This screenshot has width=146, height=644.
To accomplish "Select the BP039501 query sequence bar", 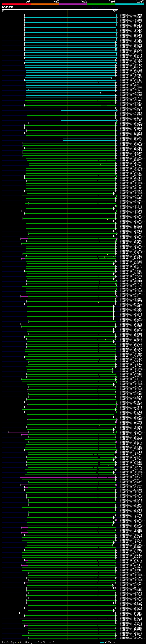I will (x=60, y=10).
